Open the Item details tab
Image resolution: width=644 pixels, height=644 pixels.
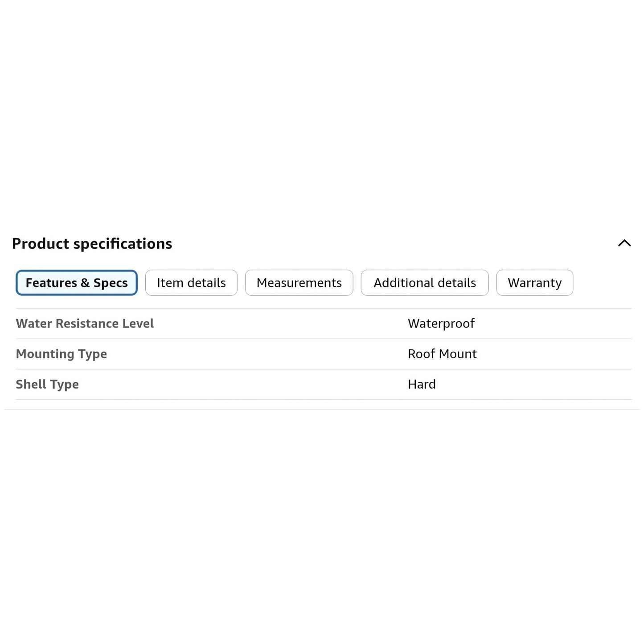tap(191, 283)
